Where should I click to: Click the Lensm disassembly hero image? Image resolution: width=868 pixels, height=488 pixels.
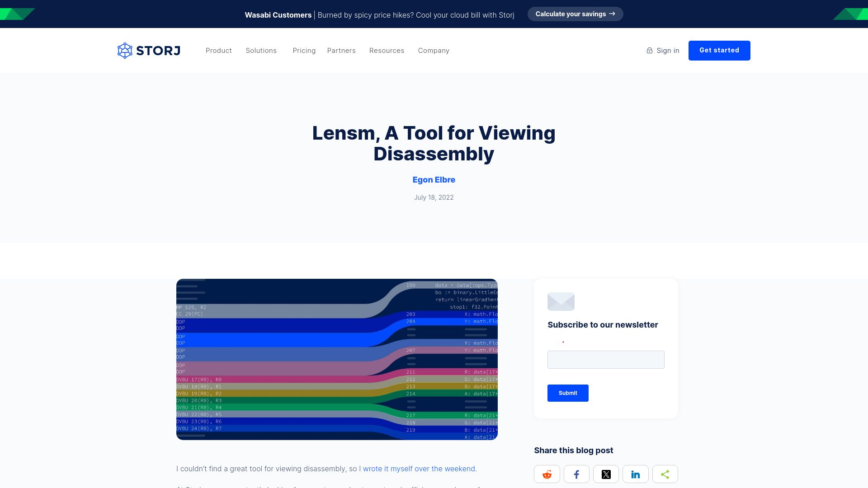pyautogui.click(x=337, y=359)
